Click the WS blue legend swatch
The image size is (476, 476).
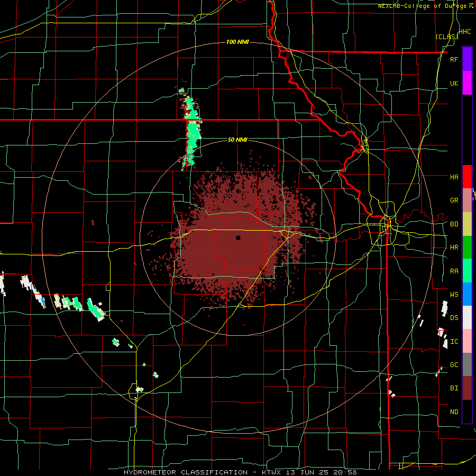coord(467,294)
